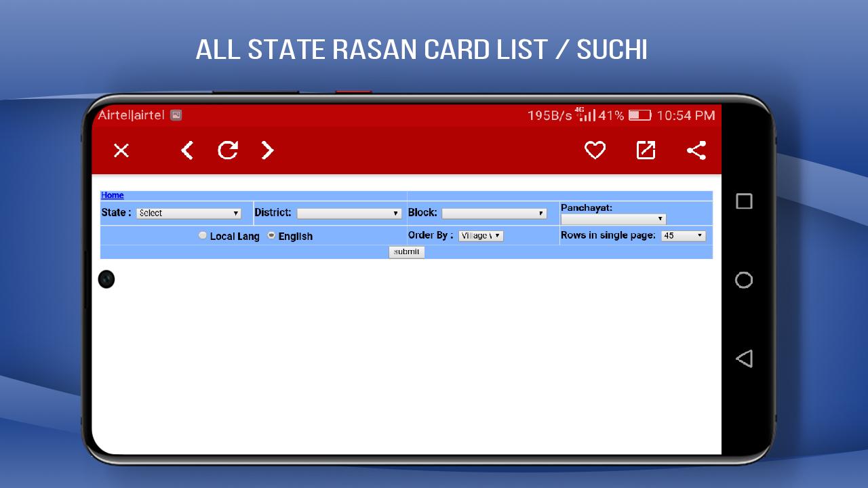Tap the black floating circle below form

tap(106, 279)
